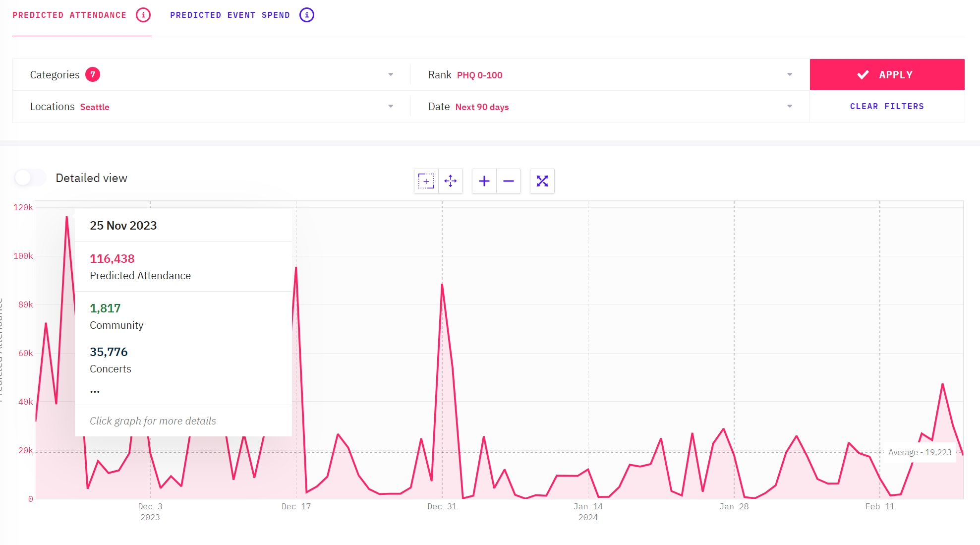Zoom in with the plus icon
The height and width of the screenshot is (545, 980).
point(484,181)
